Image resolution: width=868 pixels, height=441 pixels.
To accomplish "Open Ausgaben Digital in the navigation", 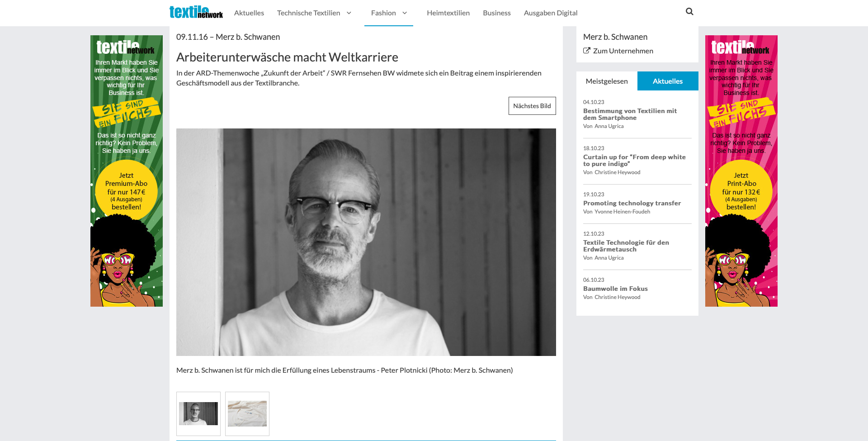I will (551, 13).
